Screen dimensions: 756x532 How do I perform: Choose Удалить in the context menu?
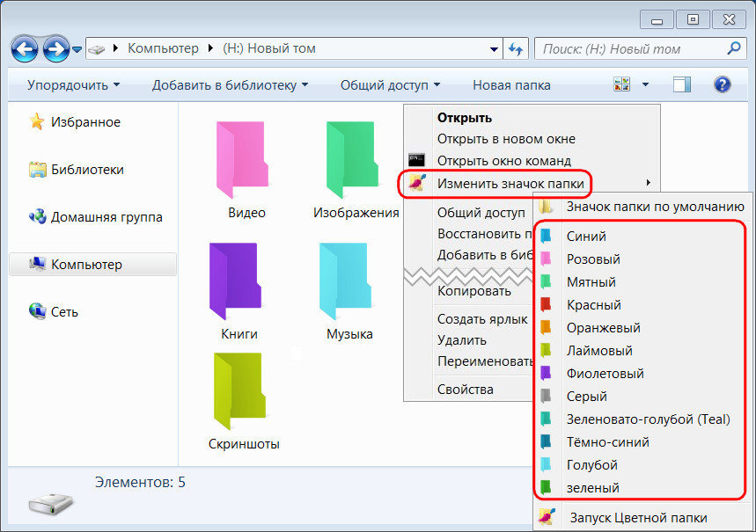pyautogui.click(x=462, y=340)
